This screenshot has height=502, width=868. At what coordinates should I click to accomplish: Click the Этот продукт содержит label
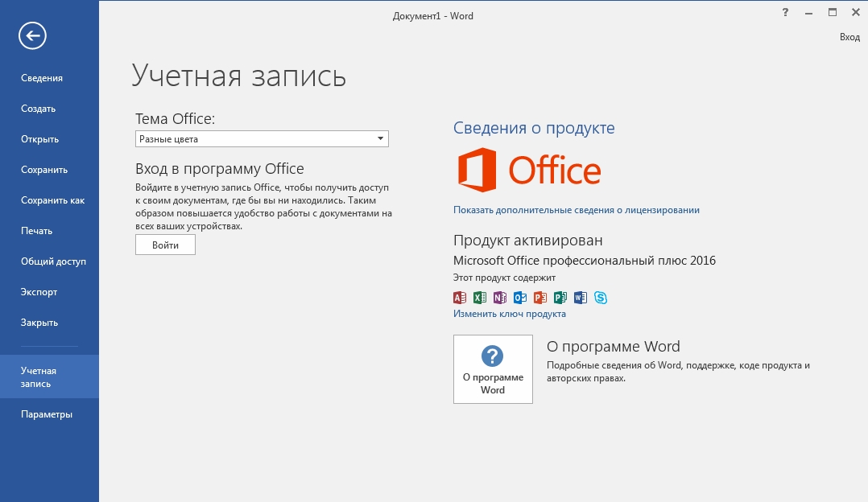click(x=504, y=278)
